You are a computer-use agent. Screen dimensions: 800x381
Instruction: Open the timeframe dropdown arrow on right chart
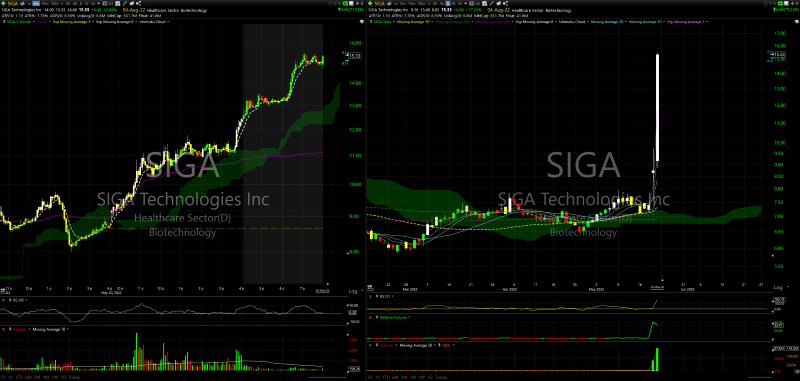(x=466, y=4)
